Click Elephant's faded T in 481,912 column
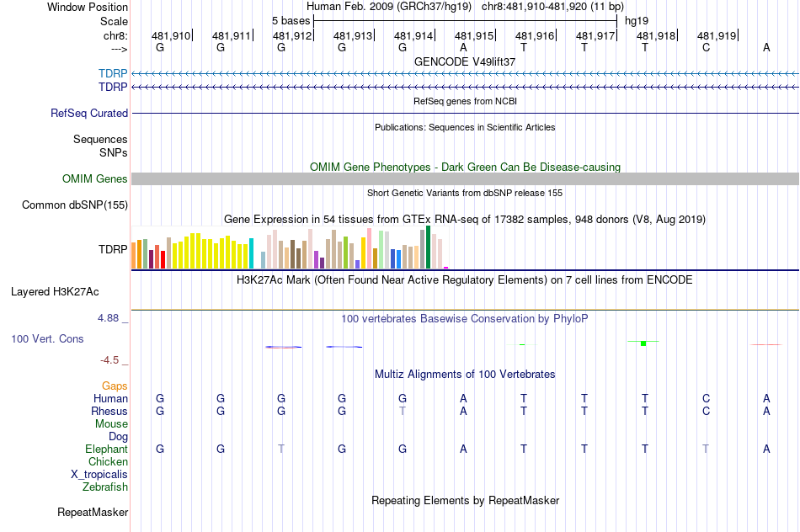The width and height of the screenshot is (800, 532). [x=281, y=449]
